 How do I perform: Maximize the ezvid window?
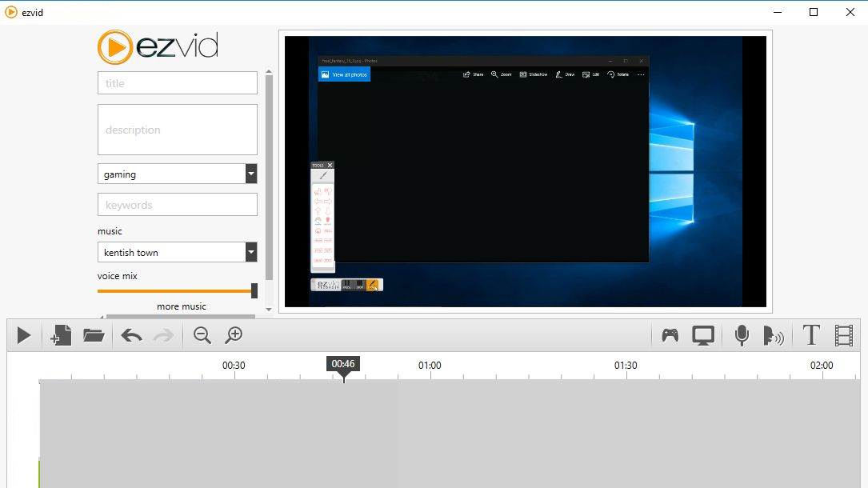[814, 12]
